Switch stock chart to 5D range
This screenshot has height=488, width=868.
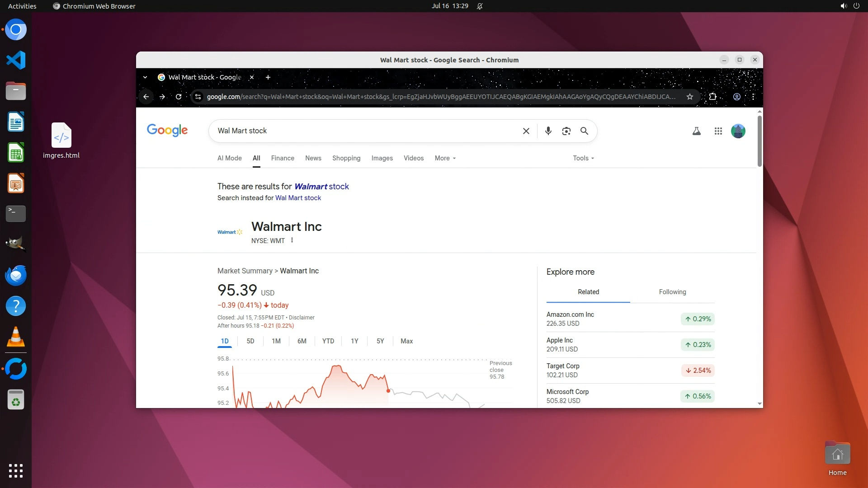250,341
